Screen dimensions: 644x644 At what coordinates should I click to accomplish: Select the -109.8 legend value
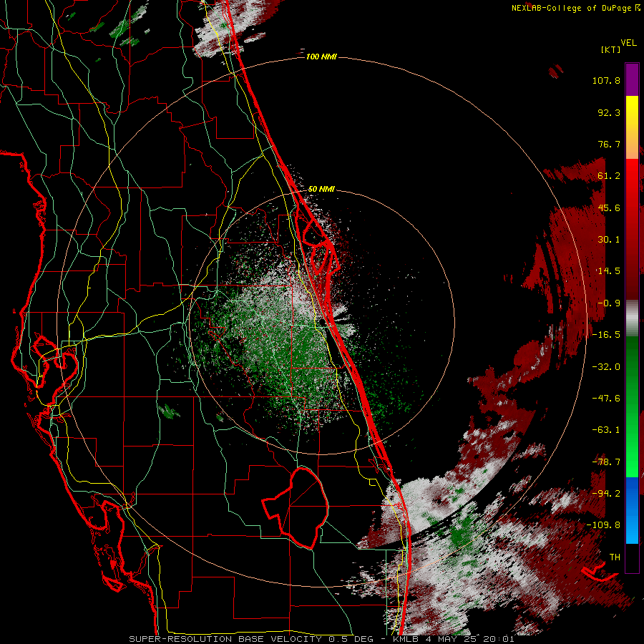click(x=604, y=525)
